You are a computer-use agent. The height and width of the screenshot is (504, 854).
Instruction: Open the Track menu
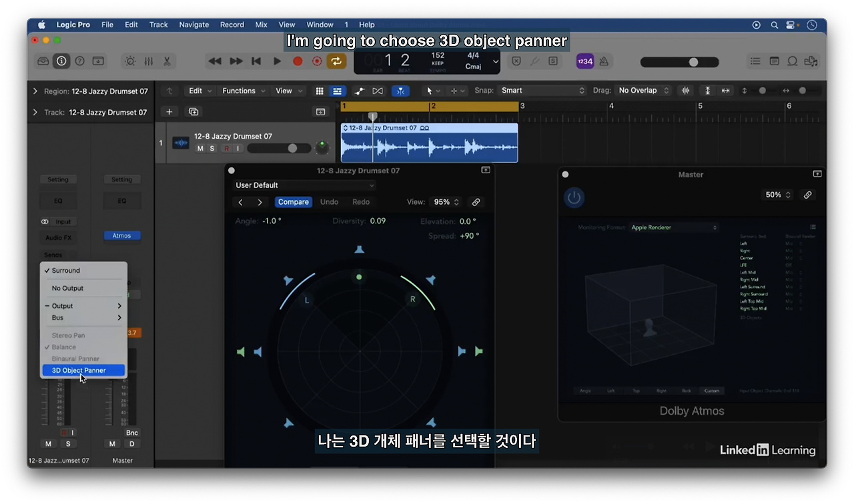tap(159, 25)
